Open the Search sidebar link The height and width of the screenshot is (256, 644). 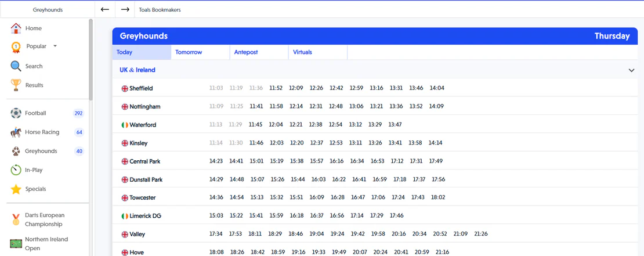(34, 66)
